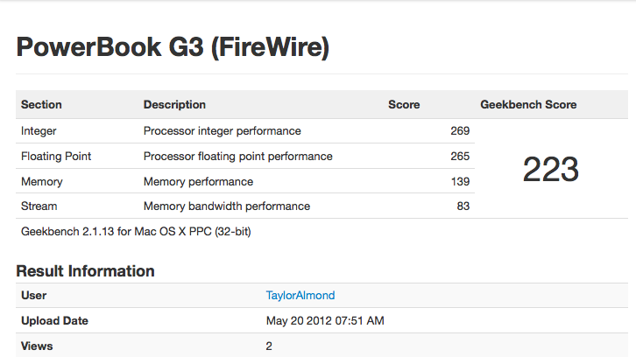Select the Stream section row label
Screen dimensions: 636x364
click(x=39, y=206)
